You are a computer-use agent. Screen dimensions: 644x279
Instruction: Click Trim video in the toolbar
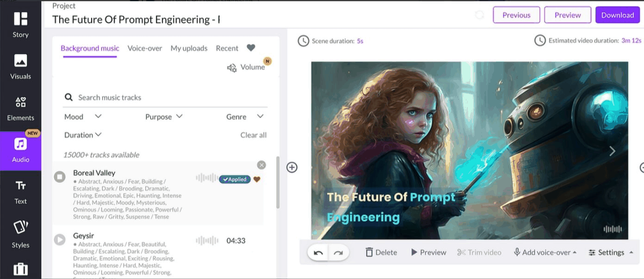coord(479,252)
